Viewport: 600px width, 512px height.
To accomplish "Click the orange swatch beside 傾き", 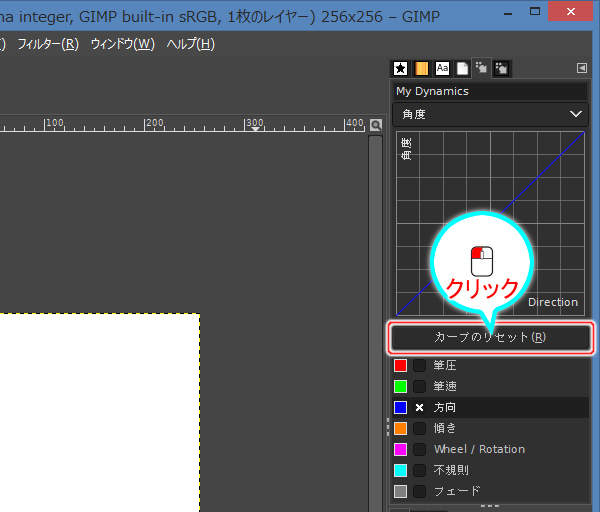I will (x=401, y=428).
